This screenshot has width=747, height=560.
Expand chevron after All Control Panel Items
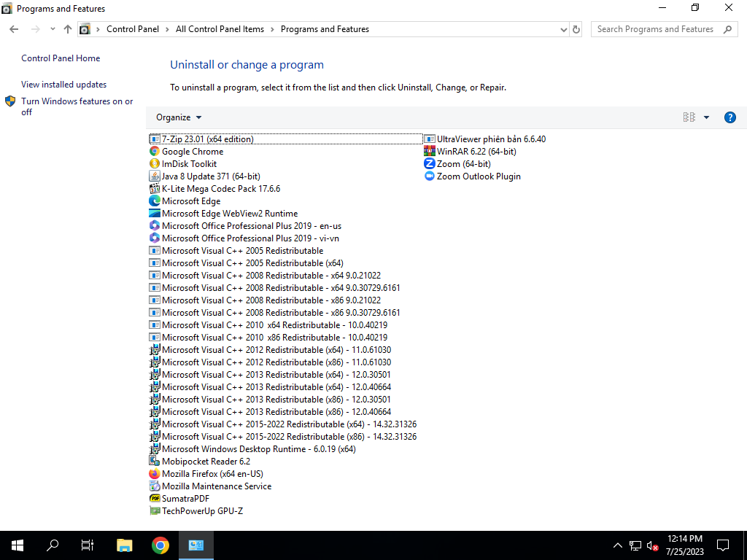pos(273,29)
